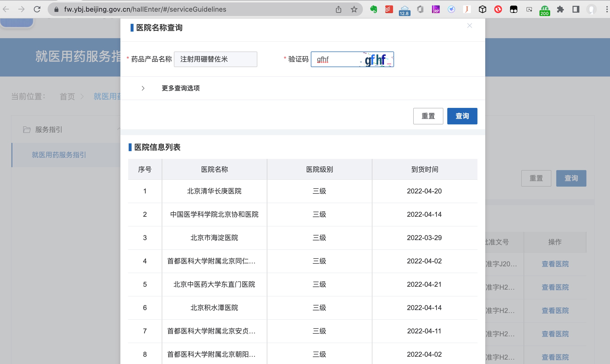Screen dimensions: 610x364
Task: Refresh the captcha image gfhf
Action: (x=376, y=59)
